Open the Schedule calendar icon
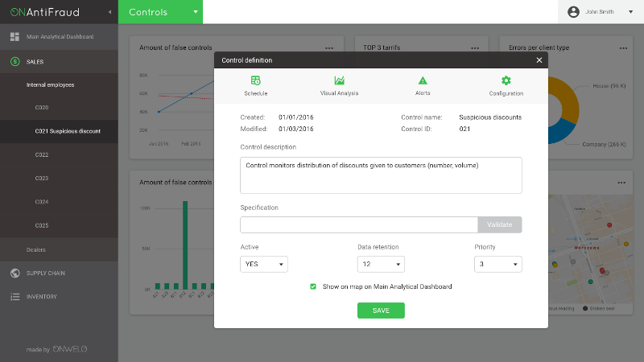The width and height of the screenshot is (644, 362). (255, 80)
